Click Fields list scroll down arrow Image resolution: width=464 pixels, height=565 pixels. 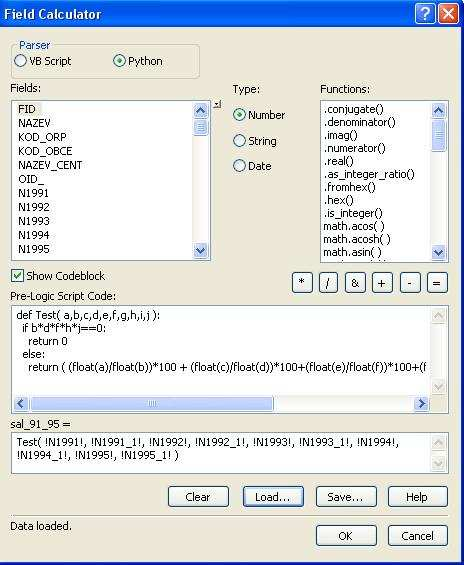(x=200, y=250)
